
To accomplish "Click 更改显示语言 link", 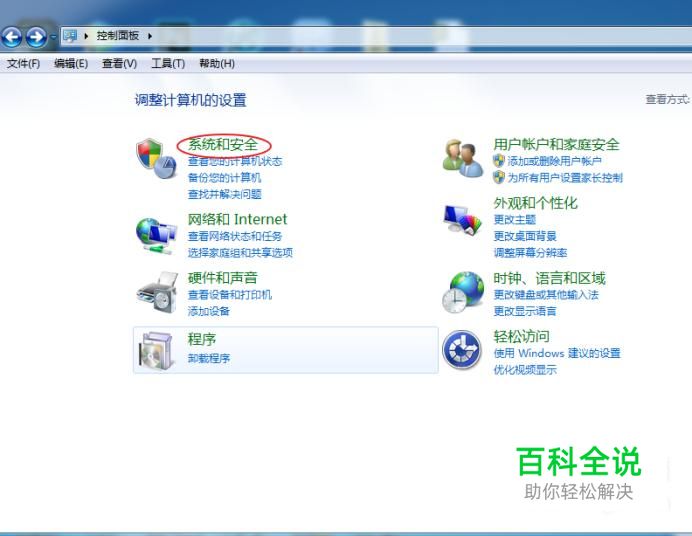I will pos(525,311).
